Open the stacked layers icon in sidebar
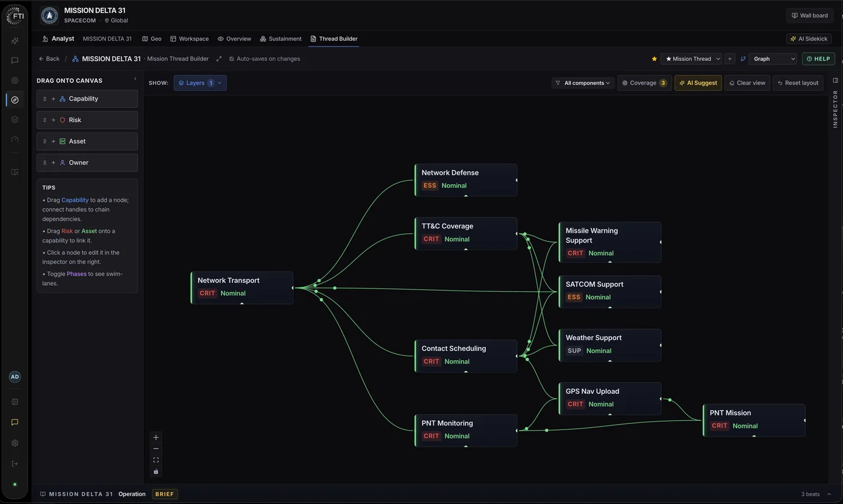The width and height of the screenshot is (843, 504). 15,120
